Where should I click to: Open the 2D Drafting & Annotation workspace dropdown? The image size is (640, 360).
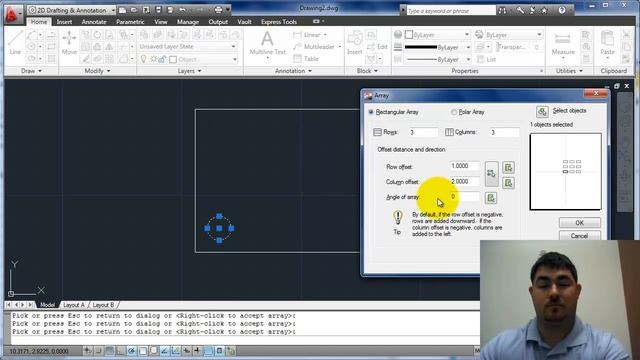[72, 10]
